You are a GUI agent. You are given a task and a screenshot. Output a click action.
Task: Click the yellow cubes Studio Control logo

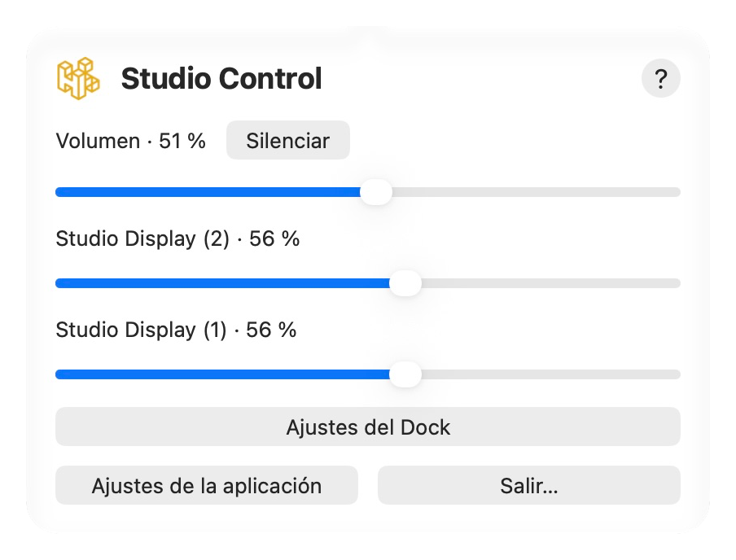pyautogui.click(x=78, y=78)
